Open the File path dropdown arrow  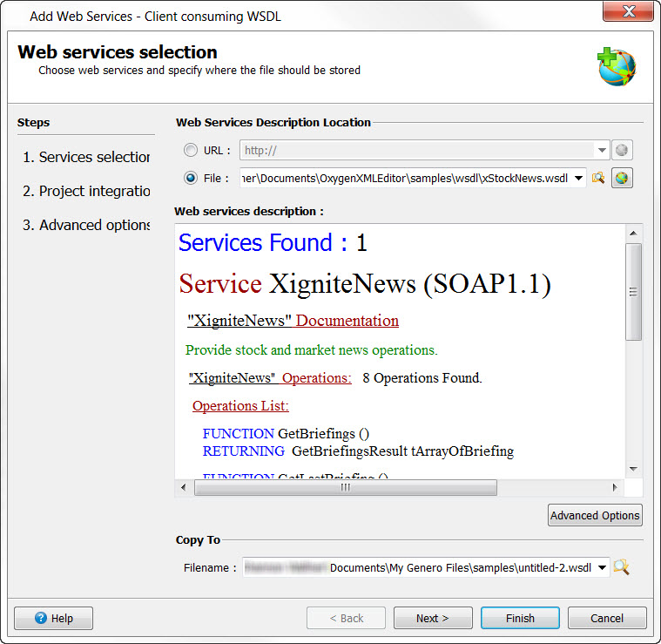pos(579,178)
